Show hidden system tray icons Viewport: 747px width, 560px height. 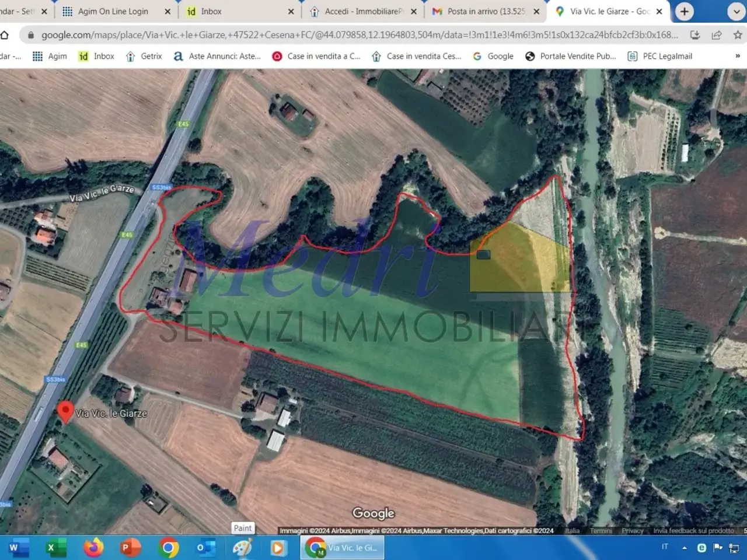click(684, 548)
